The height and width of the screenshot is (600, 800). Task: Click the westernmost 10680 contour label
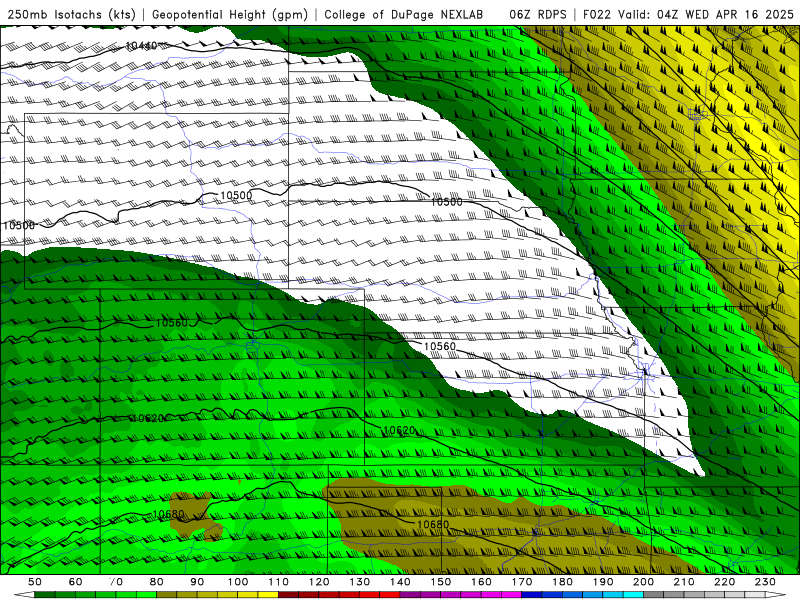168,514
